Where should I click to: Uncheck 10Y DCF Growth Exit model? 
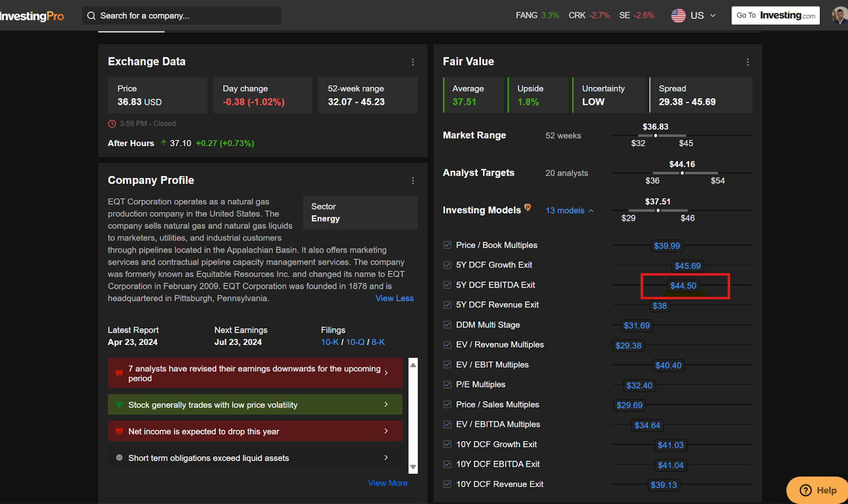[x=447, y=444]
